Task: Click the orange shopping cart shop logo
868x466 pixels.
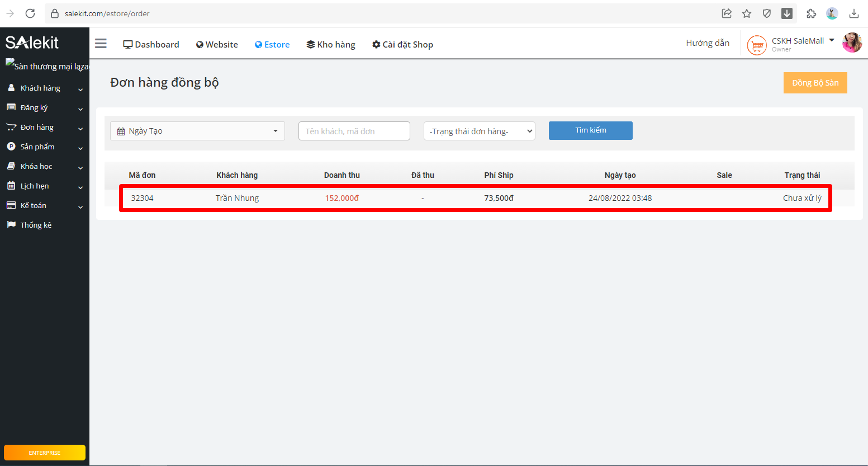Action: click(757, 45)
